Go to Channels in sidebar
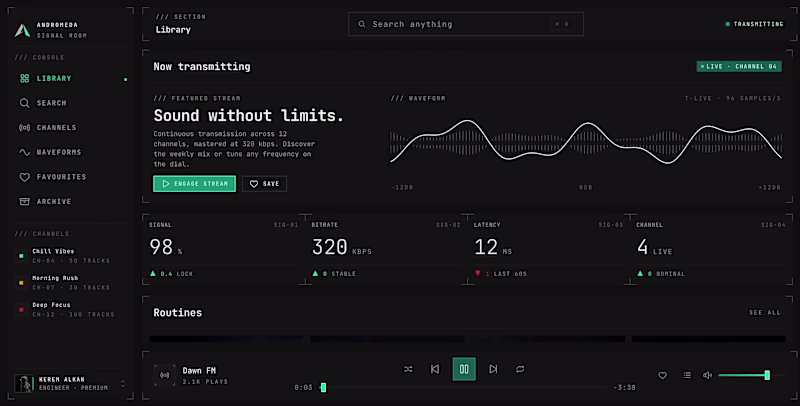Screen dimensions: 800x406 tap(71, 128)
